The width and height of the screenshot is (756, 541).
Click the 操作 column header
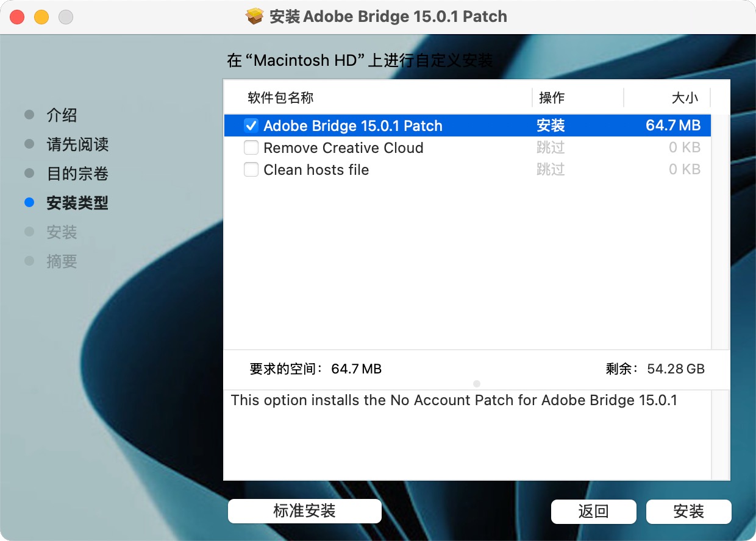551,97
